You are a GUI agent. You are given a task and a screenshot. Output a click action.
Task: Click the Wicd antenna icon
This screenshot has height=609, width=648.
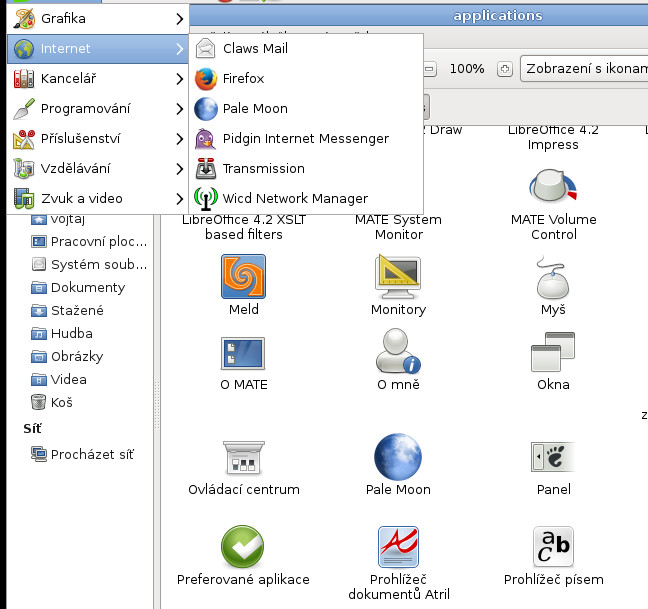pos(205,199)
